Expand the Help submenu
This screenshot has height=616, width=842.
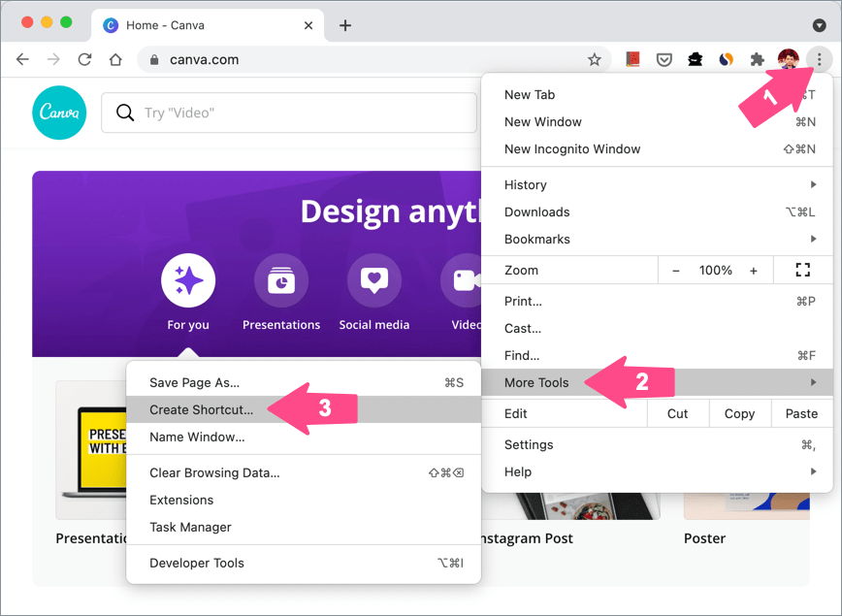click(517, 471)
